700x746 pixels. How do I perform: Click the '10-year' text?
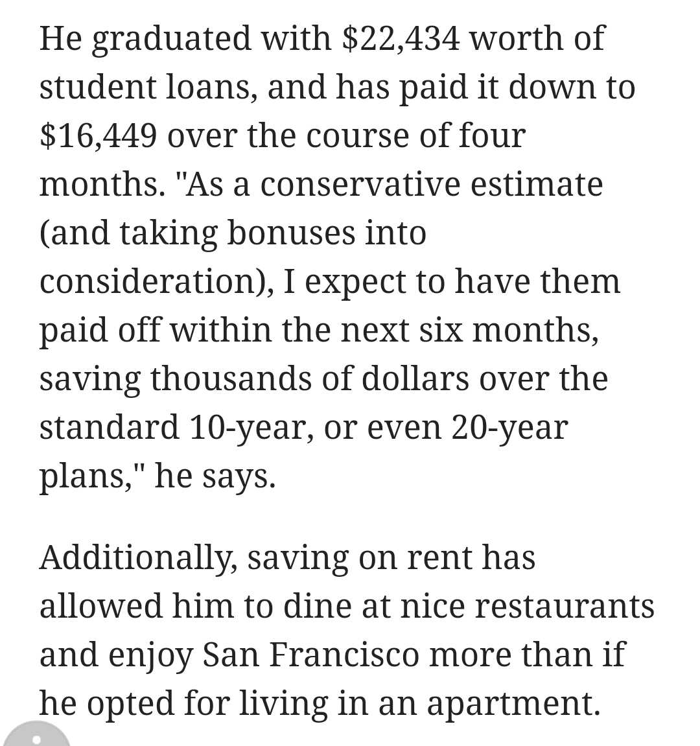(x=251, y=428)
